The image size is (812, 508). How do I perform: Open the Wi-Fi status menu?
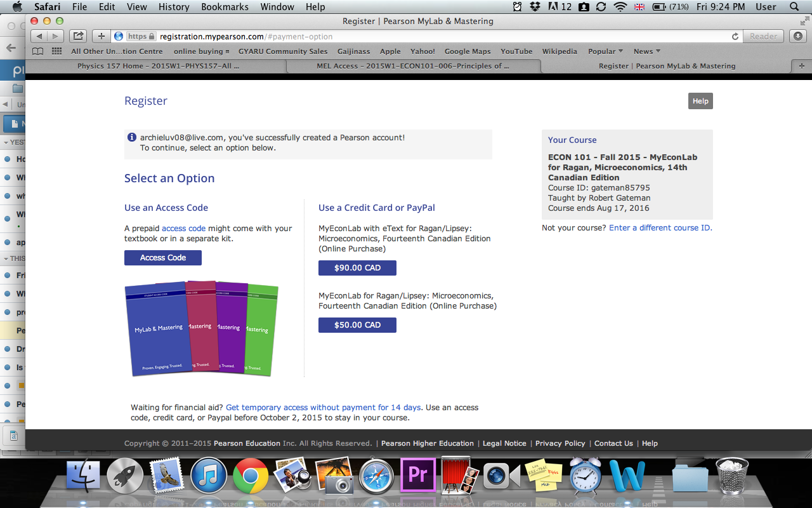pyautogui.click(x=620, y=7)
